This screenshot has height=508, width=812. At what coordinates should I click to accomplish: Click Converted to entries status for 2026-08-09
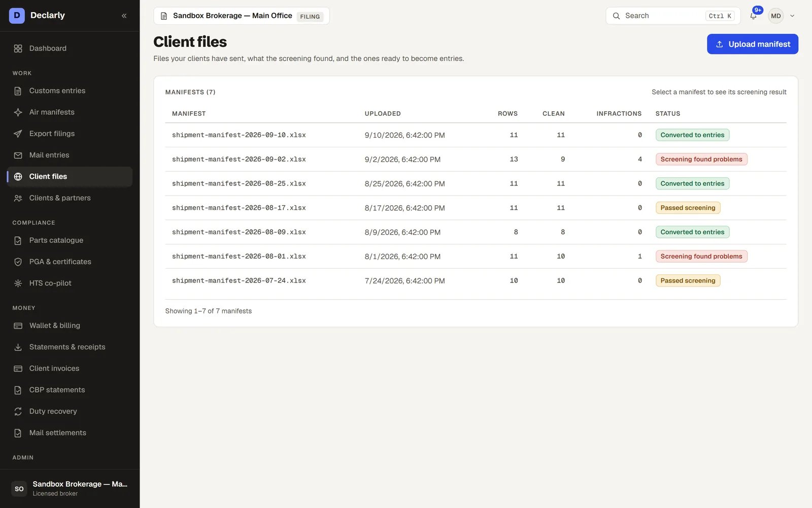(692, 232)
